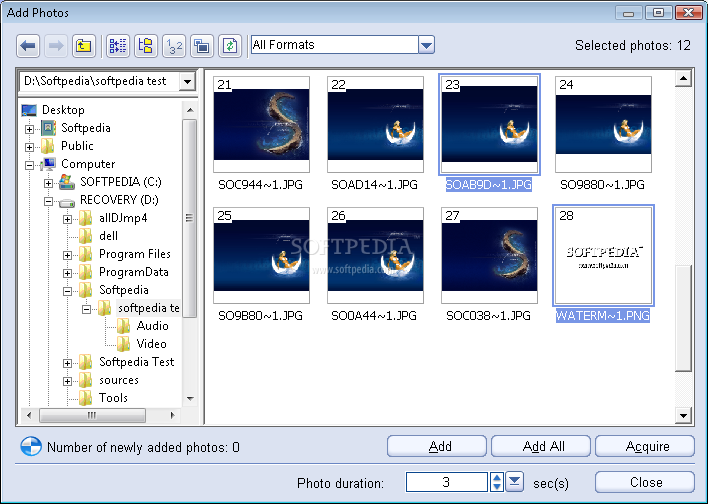Go back with the blue left arrow
This screenshot has height=504, width=708.
click(28, 46)
